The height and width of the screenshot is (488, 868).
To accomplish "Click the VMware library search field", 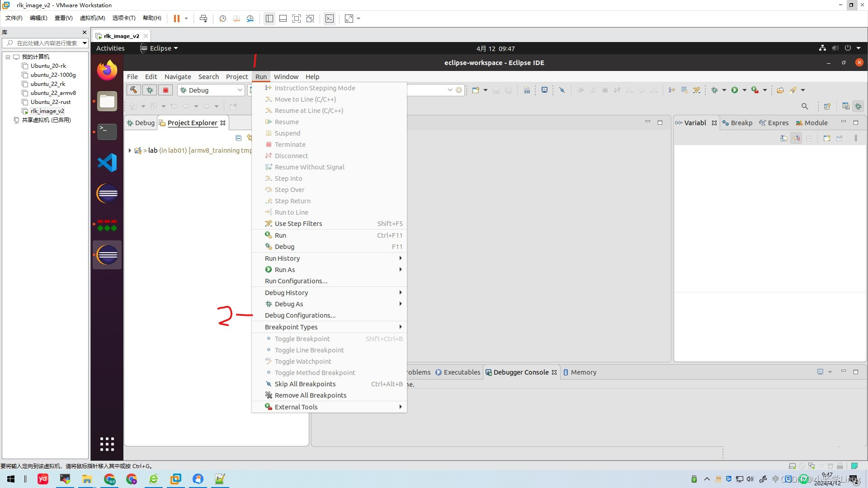I will tap(47, 43).
